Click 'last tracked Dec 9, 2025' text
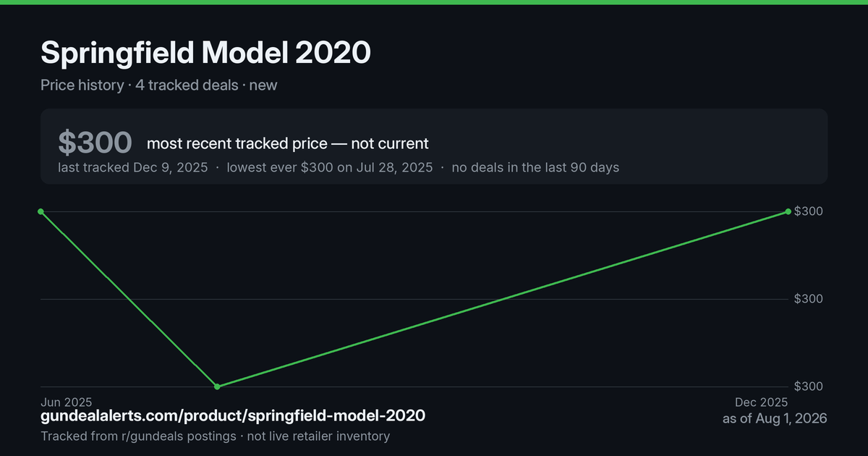 [133, 167]
